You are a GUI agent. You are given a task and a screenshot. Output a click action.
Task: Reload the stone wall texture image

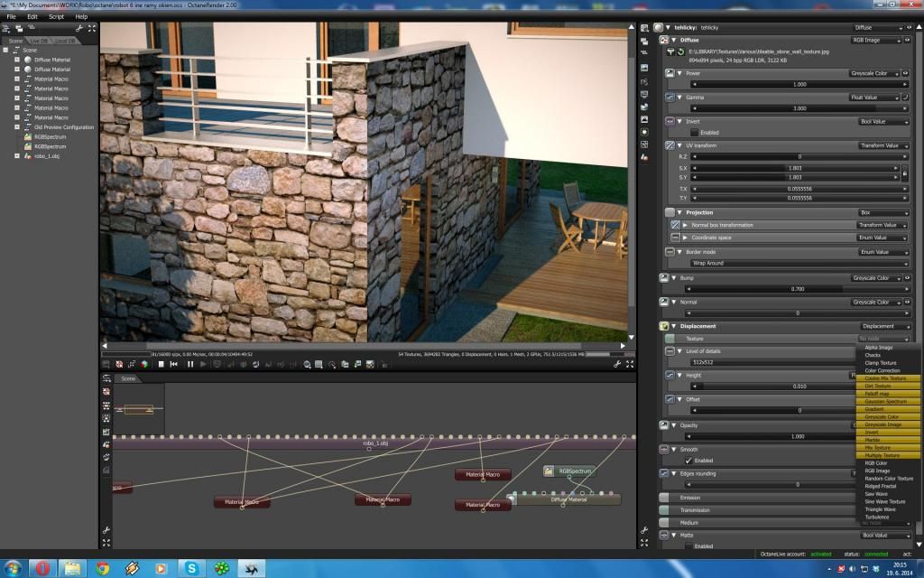point(680,51)
